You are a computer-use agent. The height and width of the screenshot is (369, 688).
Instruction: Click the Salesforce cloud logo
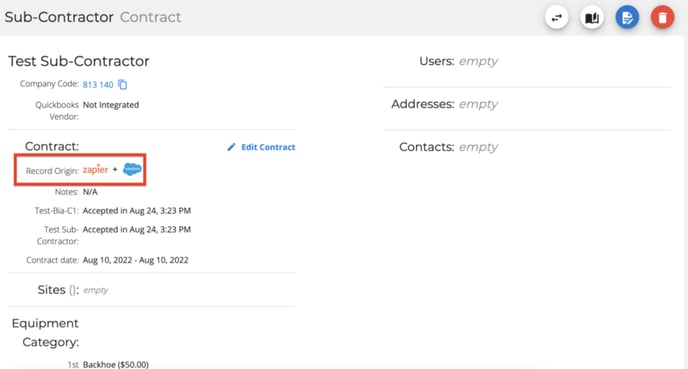tap(132, 169)
